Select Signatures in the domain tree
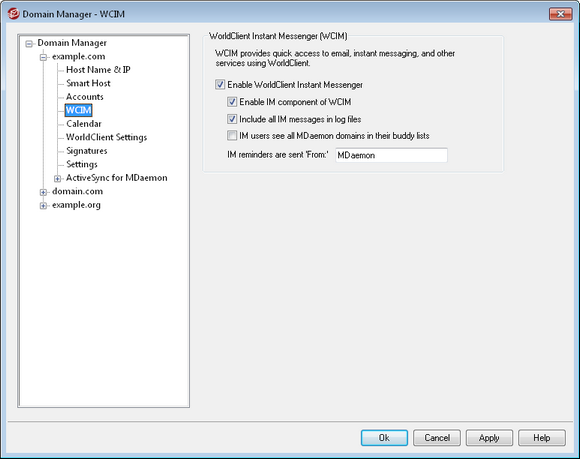 [x=87, y=151]
